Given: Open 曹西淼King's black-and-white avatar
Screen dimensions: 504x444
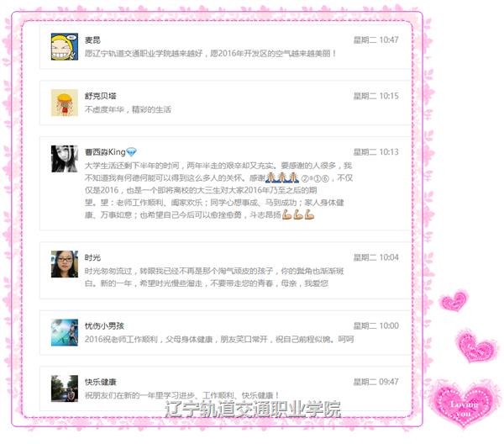Looking at the screenshot, I should [65, 159].
